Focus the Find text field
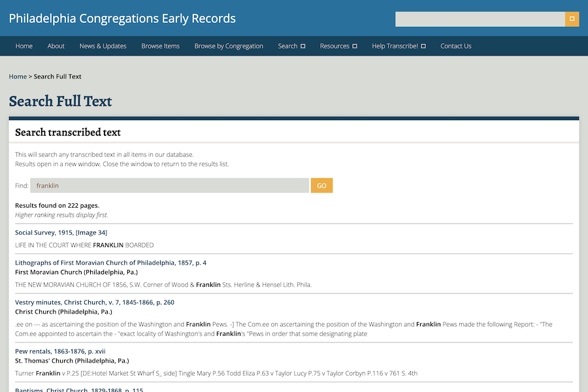588x392 pixels. point(169,186)
